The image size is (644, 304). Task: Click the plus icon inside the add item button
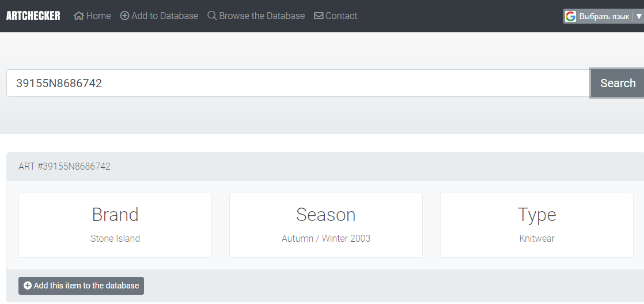click(28, 286)
